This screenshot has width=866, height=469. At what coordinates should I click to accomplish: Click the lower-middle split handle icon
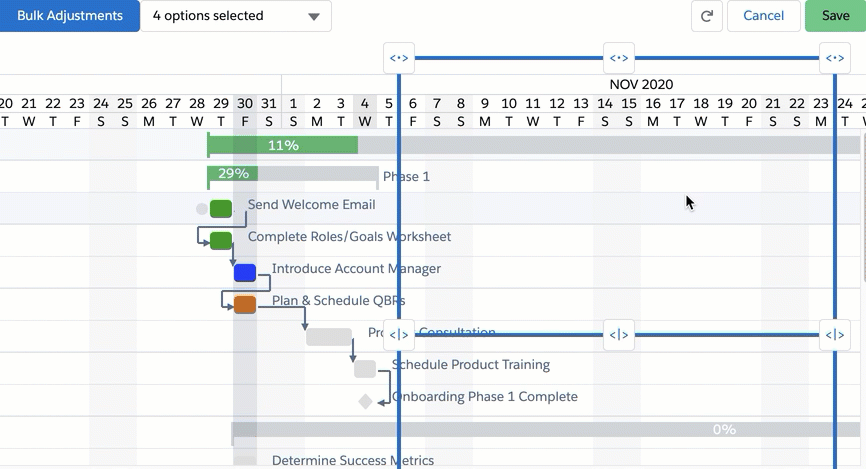(x=619, y=335)
